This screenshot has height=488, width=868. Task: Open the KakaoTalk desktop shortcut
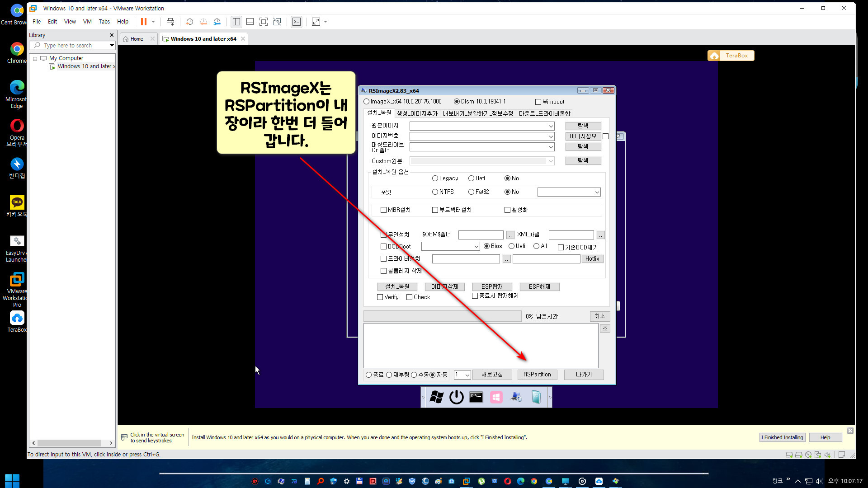pos(17,206)
